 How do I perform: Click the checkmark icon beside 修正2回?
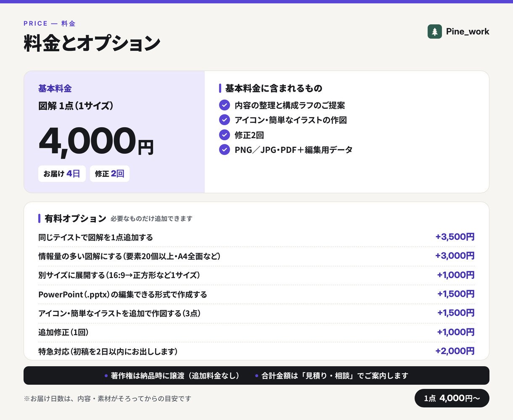pos(225,135)
